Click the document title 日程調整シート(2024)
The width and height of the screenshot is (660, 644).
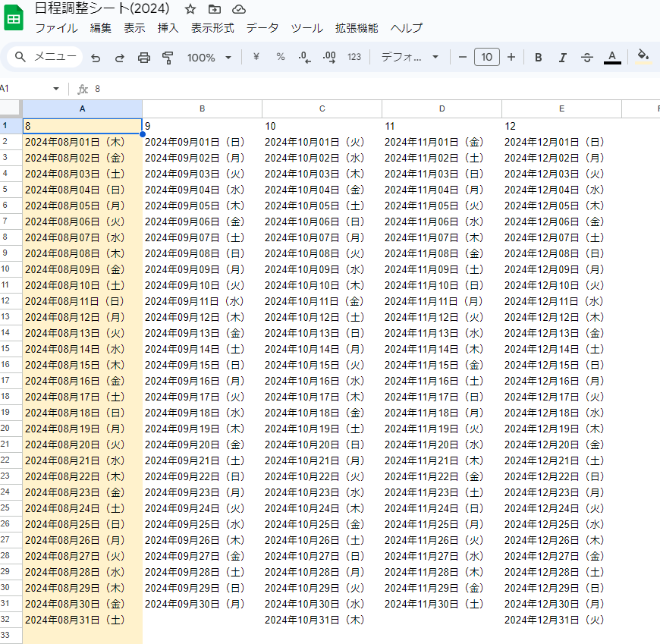click(102, 8)
